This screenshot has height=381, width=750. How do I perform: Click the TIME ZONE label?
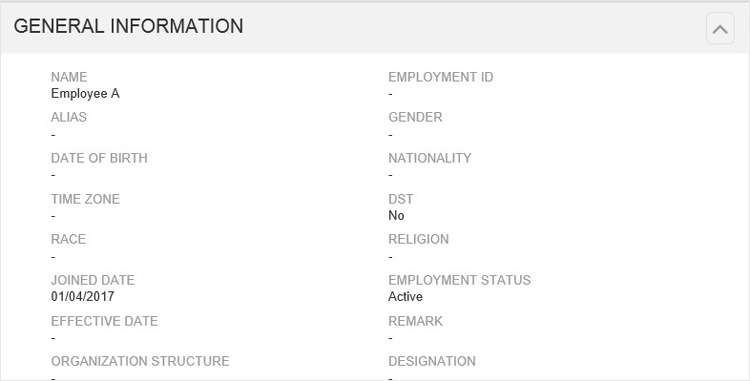pyautogui.click(x=85, y=199)
